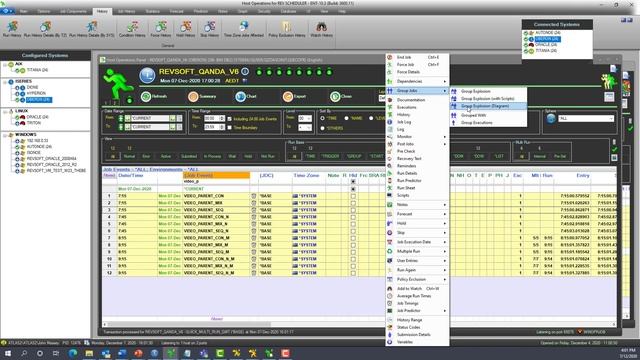Select AUTONDE (24) in Configured Systems tree

pos(39,147)
